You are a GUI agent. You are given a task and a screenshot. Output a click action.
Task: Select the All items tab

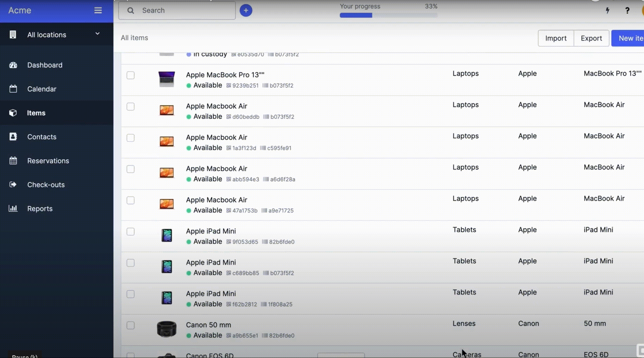[134, 37]
